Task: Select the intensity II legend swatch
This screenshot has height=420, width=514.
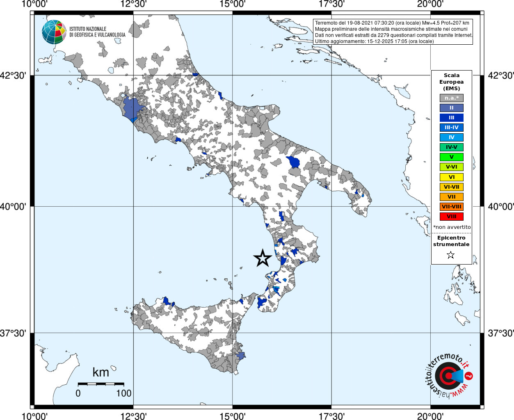Action: [452, 108]
